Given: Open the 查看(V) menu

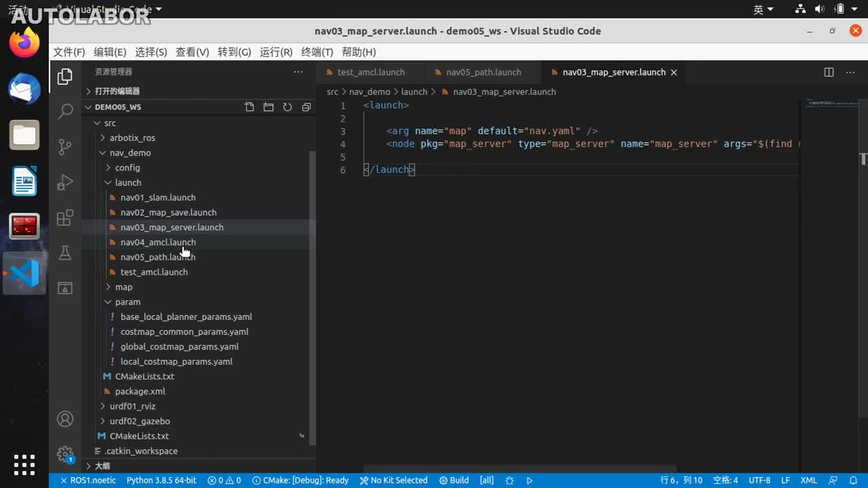Looking at the screenshot, I should (193, 52).
